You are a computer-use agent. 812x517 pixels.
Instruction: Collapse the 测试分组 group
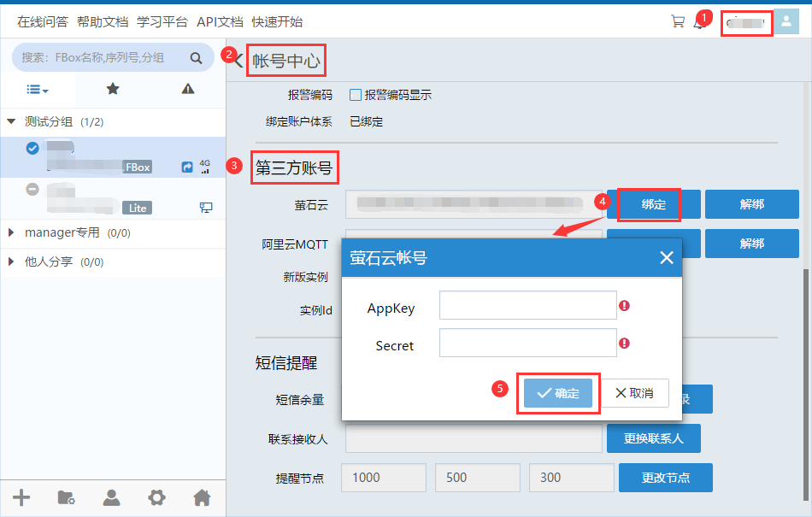[11, 122]
